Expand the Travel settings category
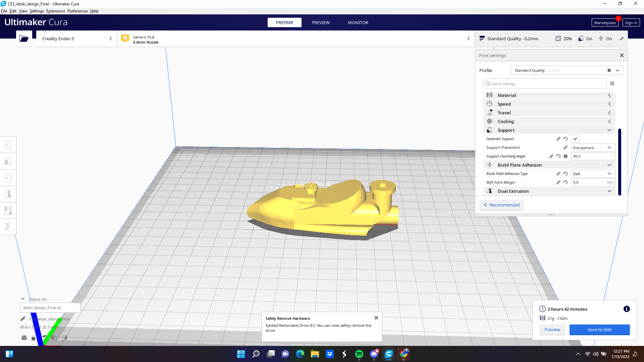The image size is (644, 362). point(549,113)
